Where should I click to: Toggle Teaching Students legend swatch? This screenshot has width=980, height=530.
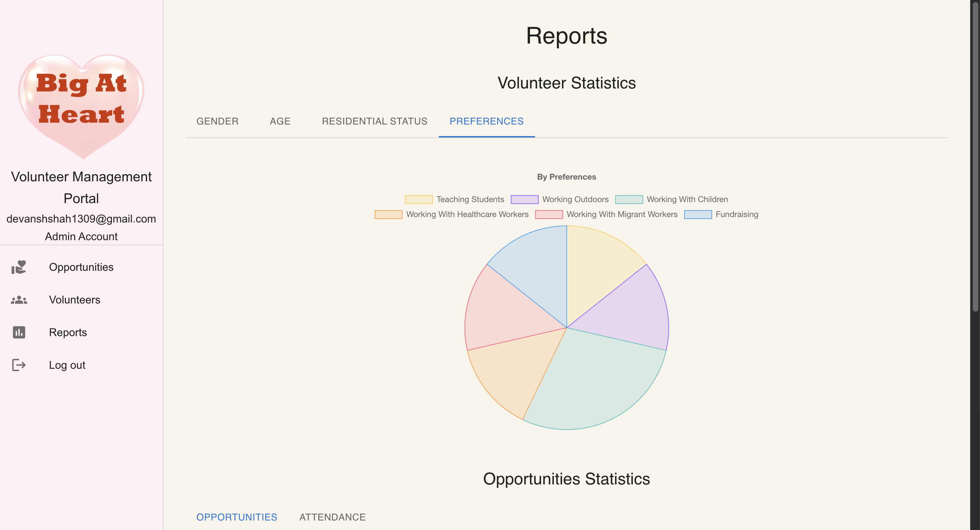tap(418, 200)
